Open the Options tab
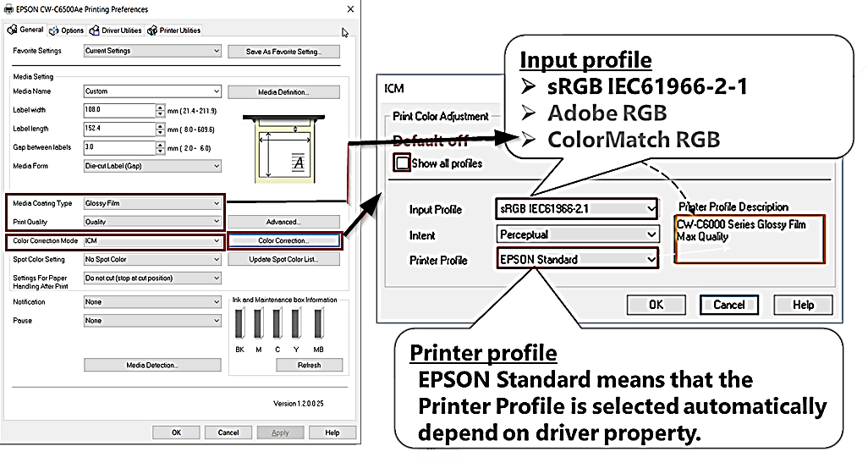The width and height of the screenshot is (868, 463). click(67, 30)
